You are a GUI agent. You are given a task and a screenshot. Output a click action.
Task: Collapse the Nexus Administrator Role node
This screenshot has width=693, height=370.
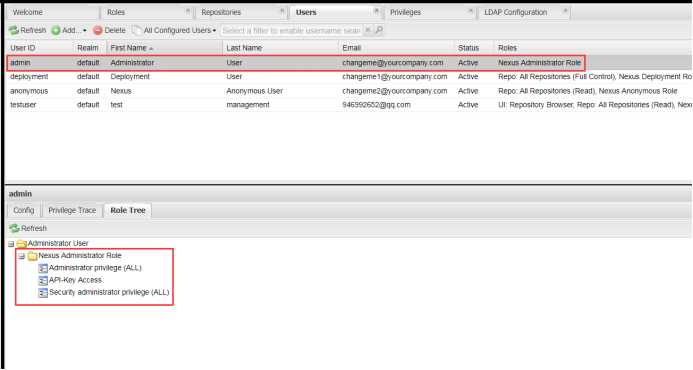point(21,256)
